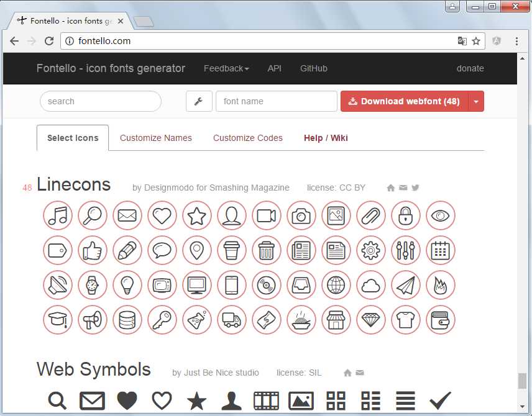Select the Linecons gear settings icon

point(371,251)
